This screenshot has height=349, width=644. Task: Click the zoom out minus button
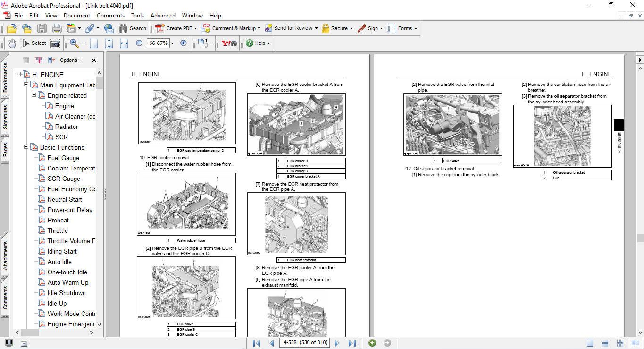[x=139, y=43]
